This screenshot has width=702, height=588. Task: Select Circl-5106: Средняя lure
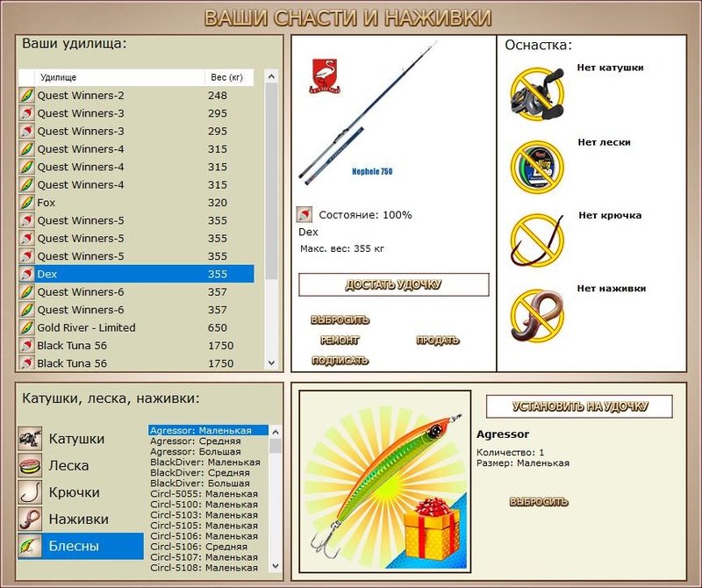(209, 547)
